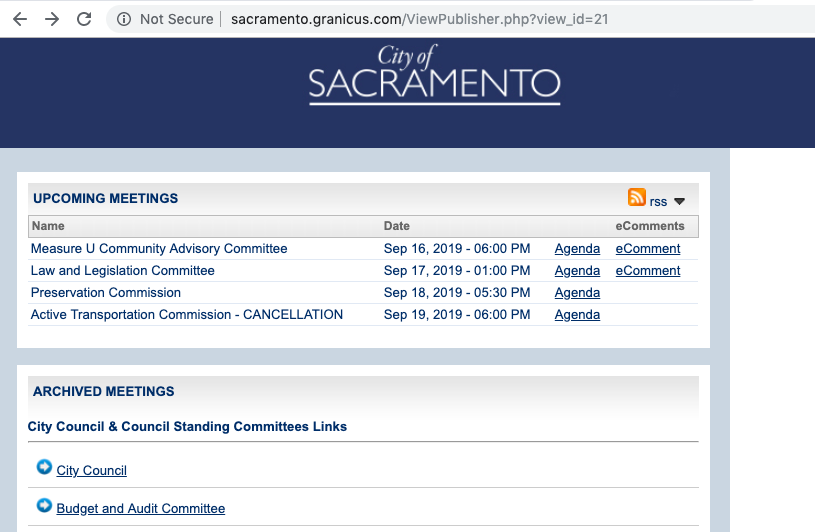Viewport: 815px width, 532px height.
Task: Open Budget and Audit Committee link
Action: 141,509
